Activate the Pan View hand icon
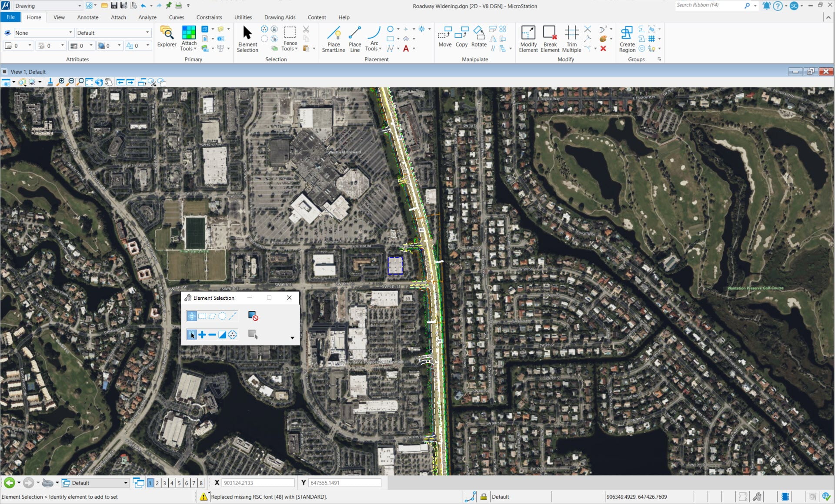Viewport: 835px width, 504px height. (x=109, y=82)
